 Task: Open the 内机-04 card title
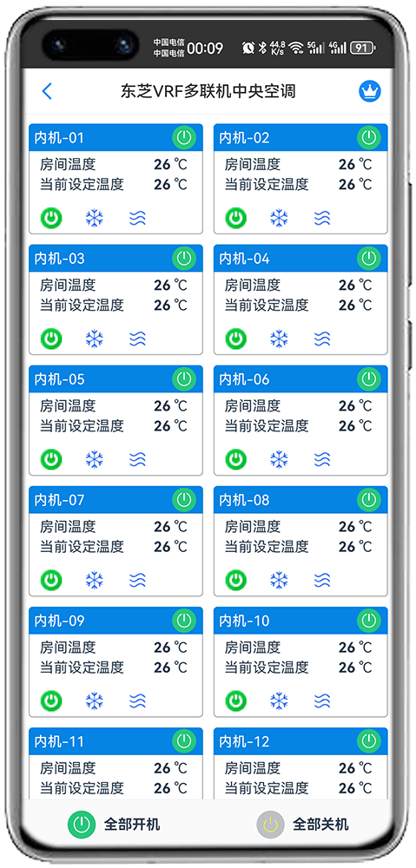(244, 258)
